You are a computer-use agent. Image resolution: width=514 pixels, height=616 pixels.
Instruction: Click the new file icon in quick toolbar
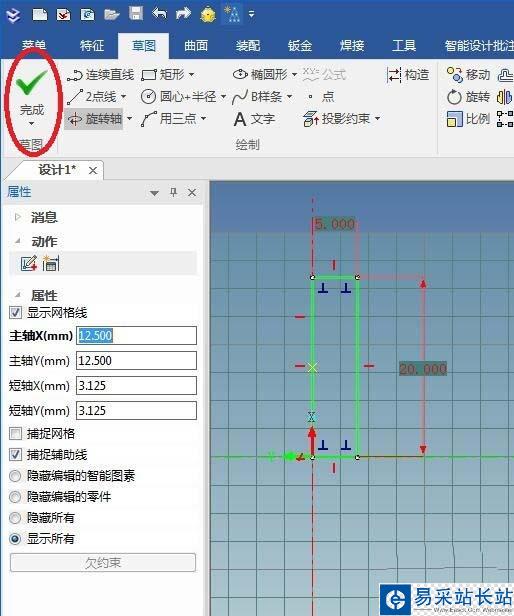click(40, 15)
